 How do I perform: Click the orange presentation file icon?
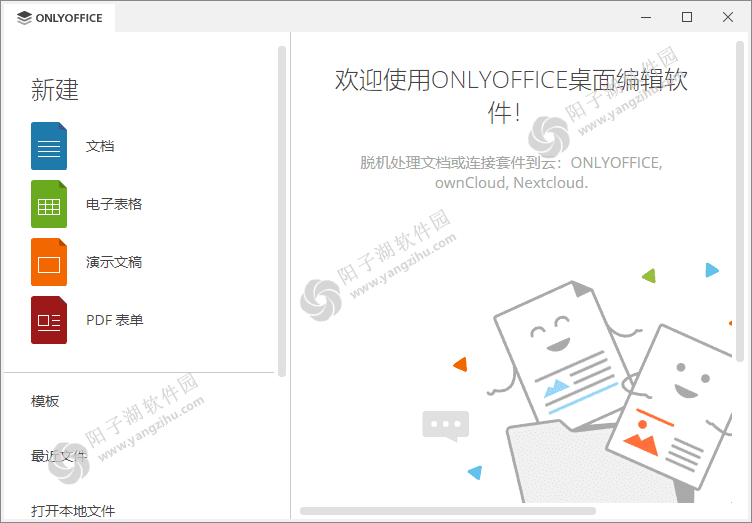49,262
